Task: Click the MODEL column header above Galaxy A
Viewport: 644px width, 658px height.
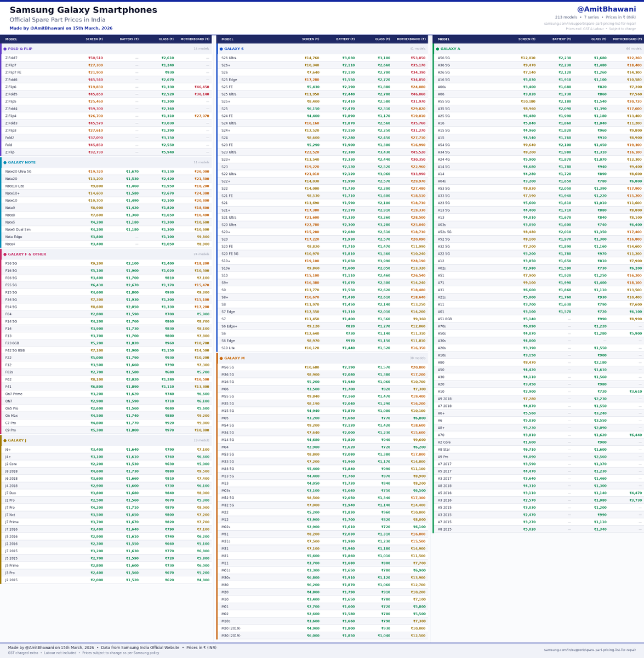Action: 443,39
